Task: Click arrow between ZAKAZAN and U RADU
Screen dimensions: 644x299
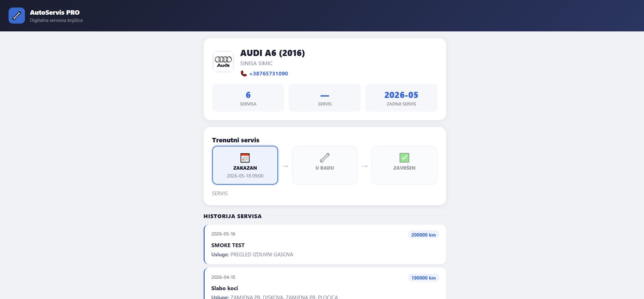Action: pos(285,166)
